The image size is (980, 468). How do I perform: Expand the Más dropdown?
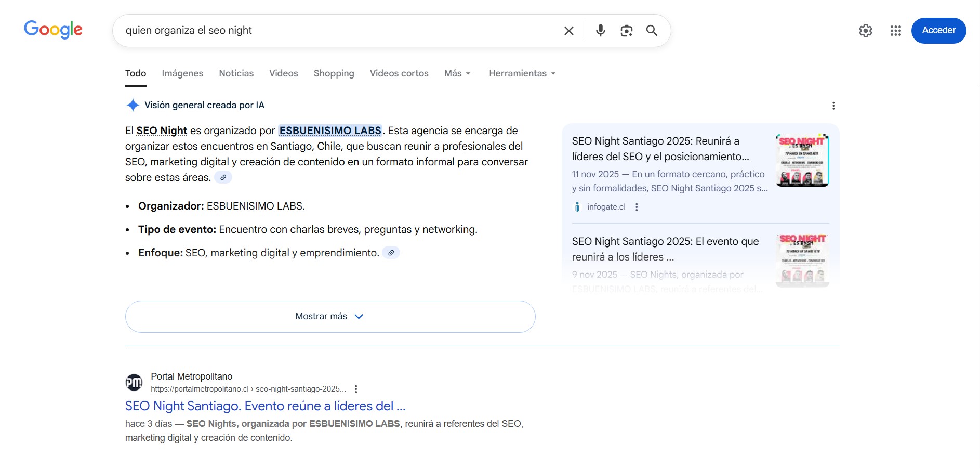(x=457, y=73)
